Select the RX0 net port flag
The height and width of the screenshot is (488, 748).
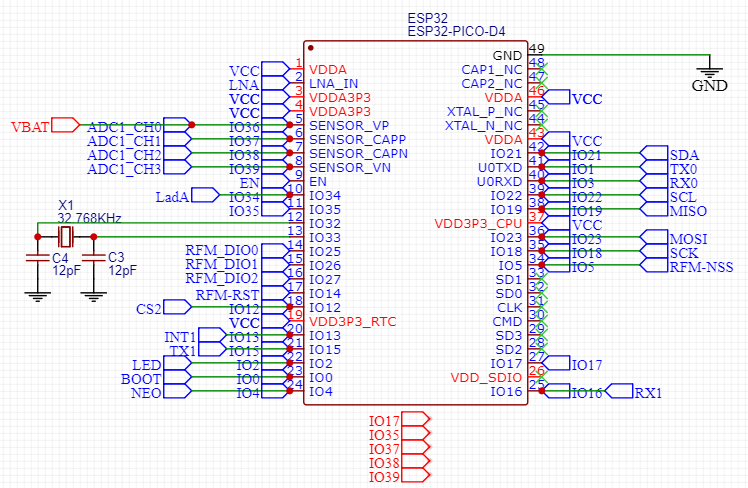pyautogui.click(x=654, y=181)
